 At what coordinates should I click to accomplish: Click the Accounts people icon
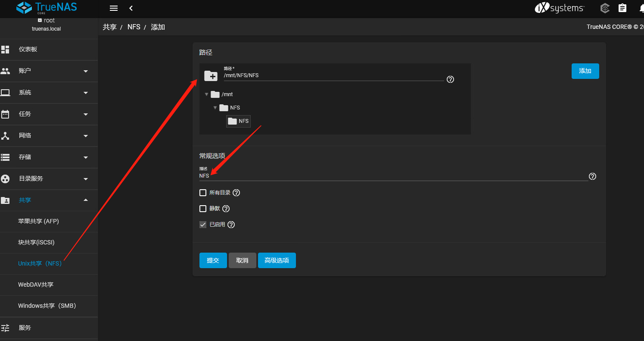pyautogui.click(x=5, y=71)
